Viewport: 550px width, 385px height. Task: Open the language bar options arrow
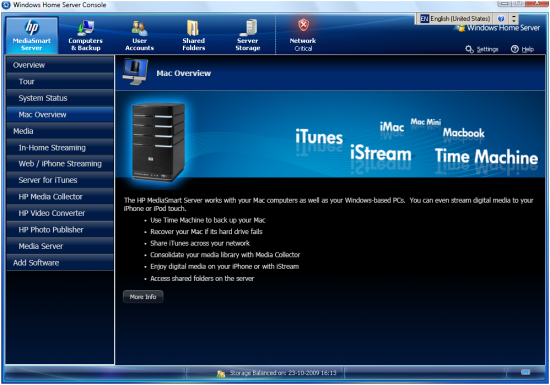point(514,19)
